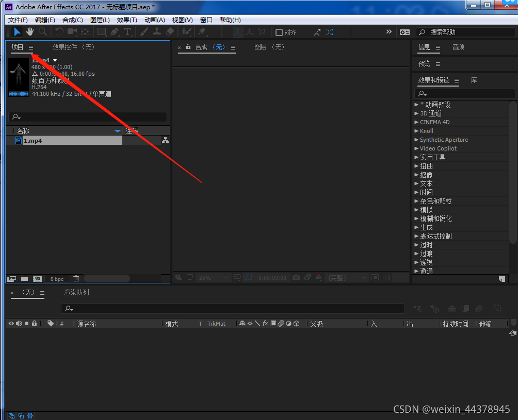This screenshot has width=518, height=420.
Task: Expand the Video Copilot category
Action: click(416, 148)
